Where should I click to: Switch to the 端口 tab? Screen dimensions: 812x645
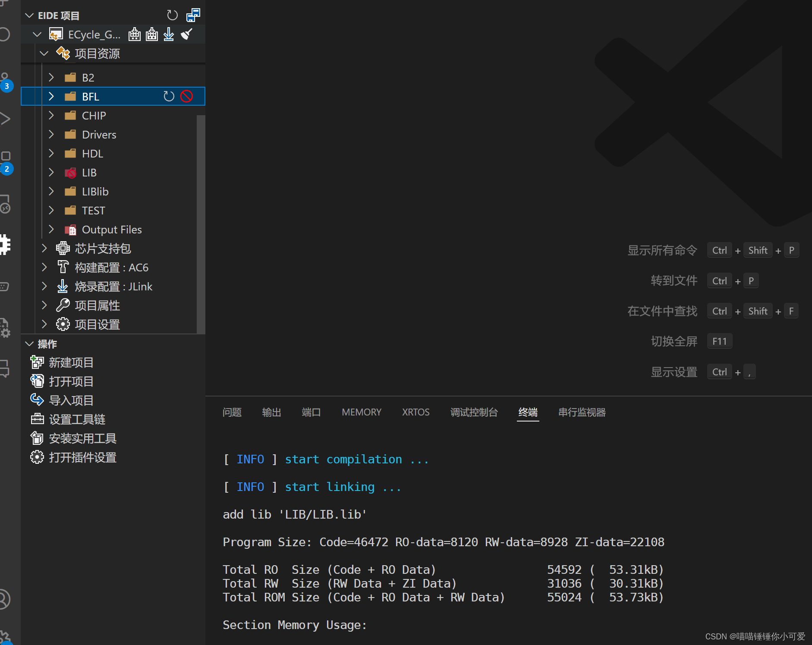click(311, 412)
